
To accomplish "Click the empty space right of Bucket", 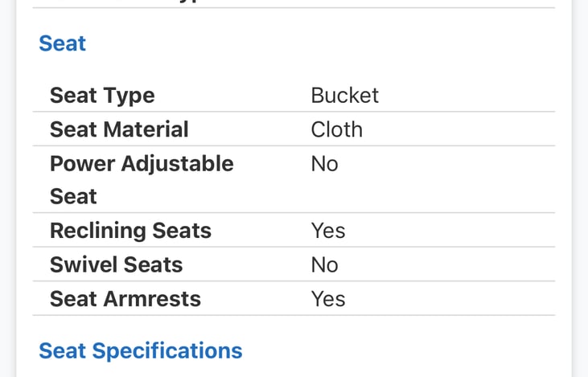I will click(467, 96).
